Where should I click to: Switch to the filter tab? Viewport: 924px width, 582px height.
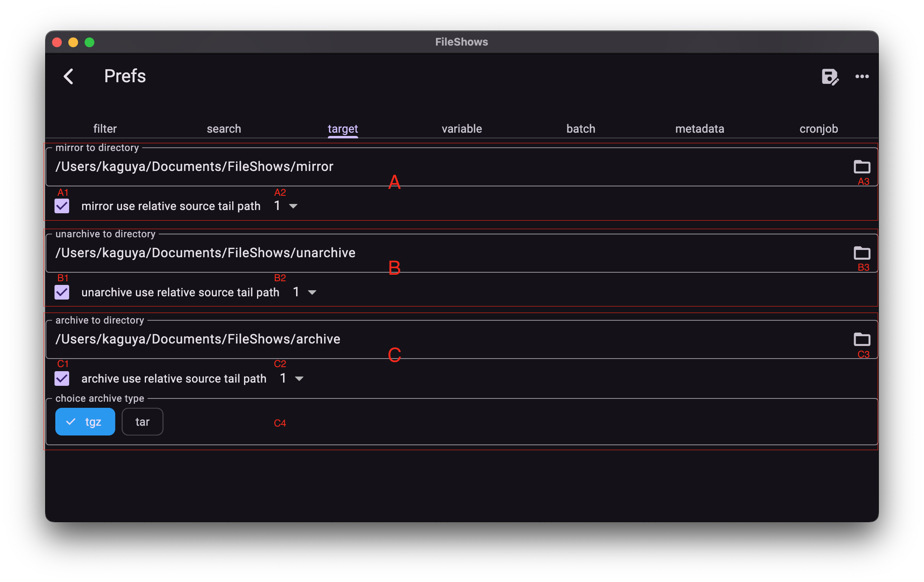pos(105,129)
